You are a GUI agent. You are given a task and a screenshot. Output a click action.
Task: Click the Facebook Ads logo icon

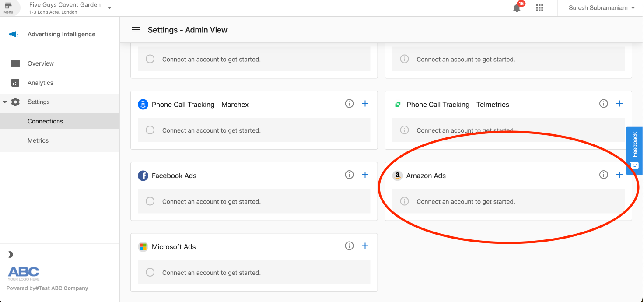pos(143,176)
